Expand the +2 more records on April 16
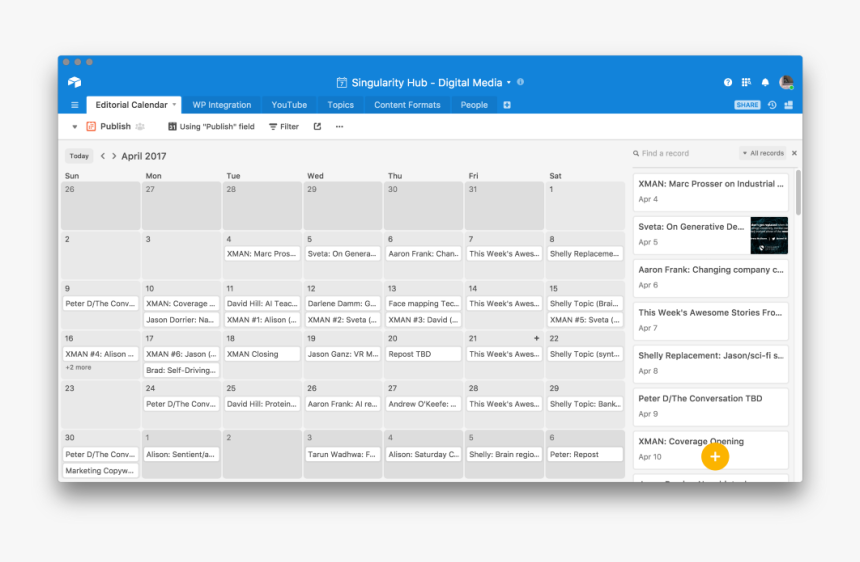Screen dimensions: 860x562 coord(78,367)
